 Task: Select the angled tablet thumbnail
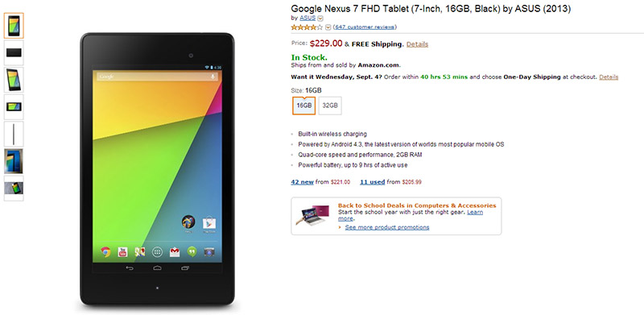pos(14,80)
